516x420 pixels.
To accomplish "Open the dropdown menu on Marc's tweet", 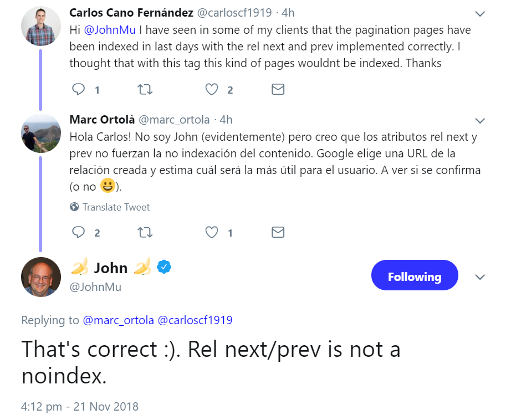I will point(480,120).
